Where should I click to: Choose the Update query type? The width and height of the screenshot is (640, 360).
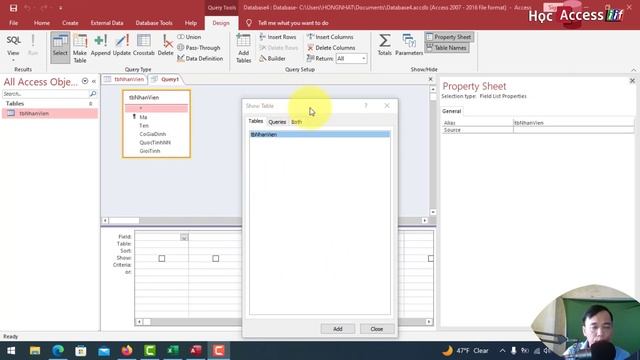coord(122,46)
